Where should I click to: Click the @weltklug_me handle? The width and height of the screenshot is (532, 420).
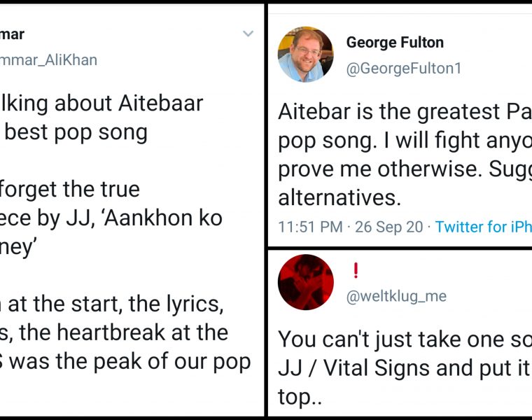(x=396, y=296)
